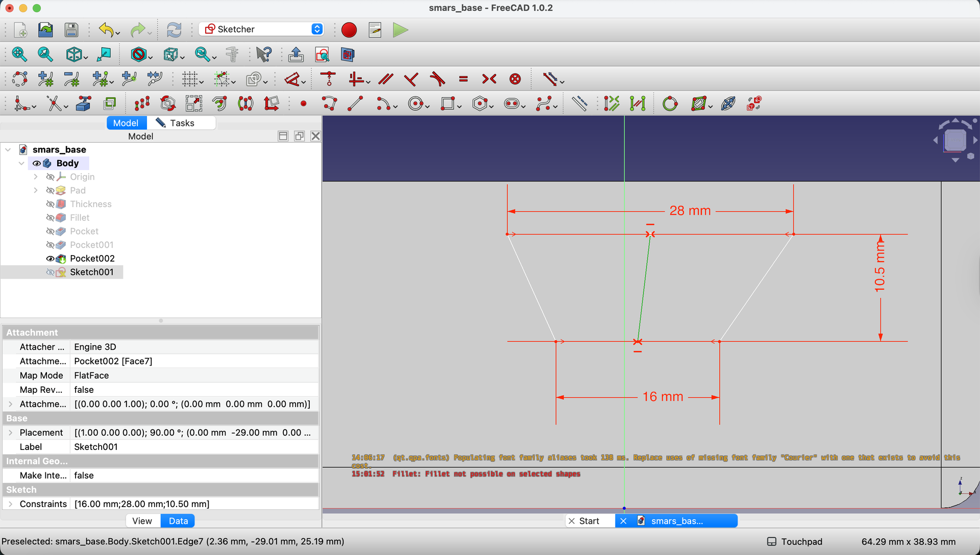Apply the Parallel constraint icon

point(386,79)
